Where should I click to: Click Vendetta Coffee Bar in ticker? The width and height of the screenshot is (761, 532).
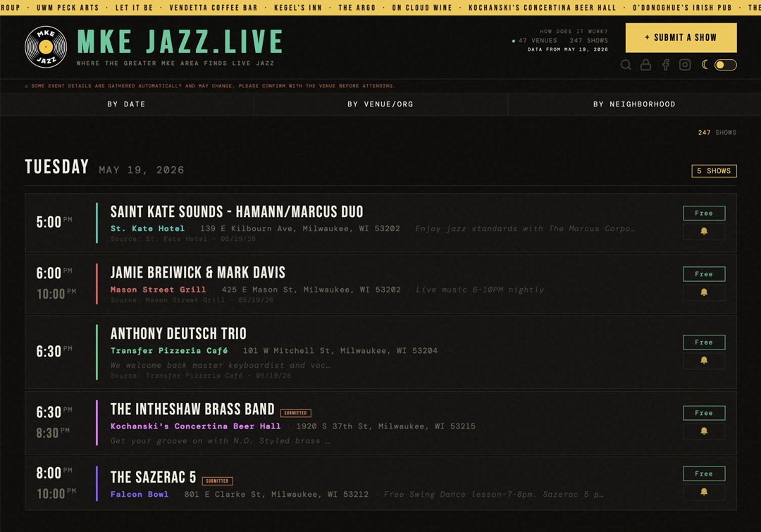click(x=214, y=8)
